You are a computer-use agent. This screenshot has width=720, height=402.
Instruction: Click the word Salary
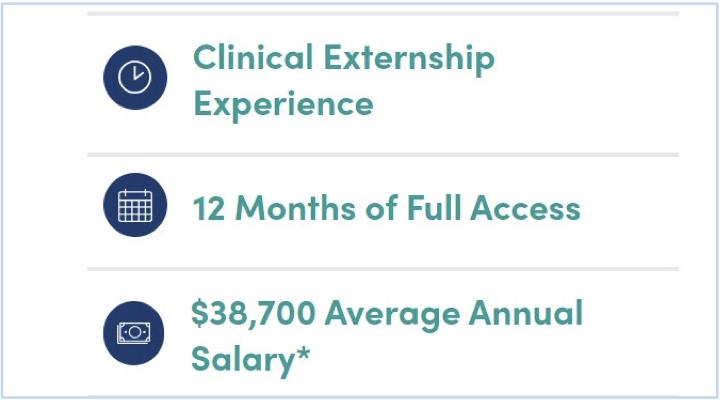tap(240, 358)
